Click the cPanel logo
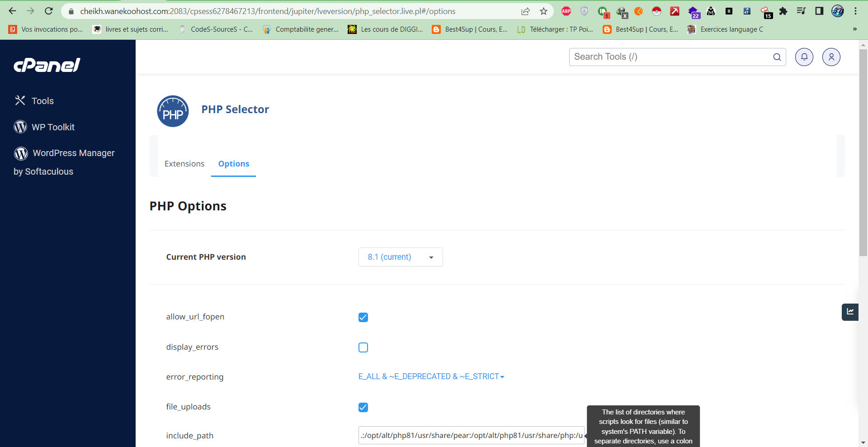The height and width of the screenshot is (447, 868). tap(47, 65)
